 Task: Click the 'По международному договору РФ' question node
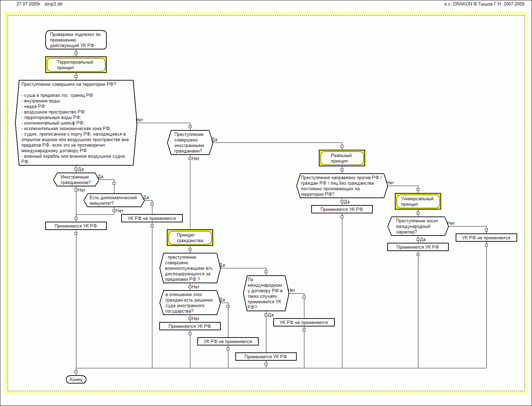point(266,294)
